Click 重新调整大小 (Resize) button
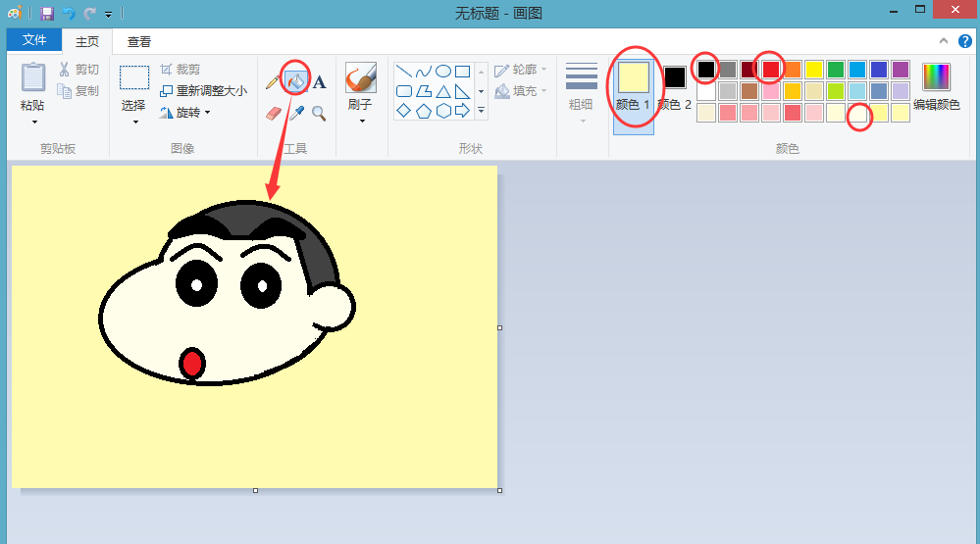 coord(204,90)
